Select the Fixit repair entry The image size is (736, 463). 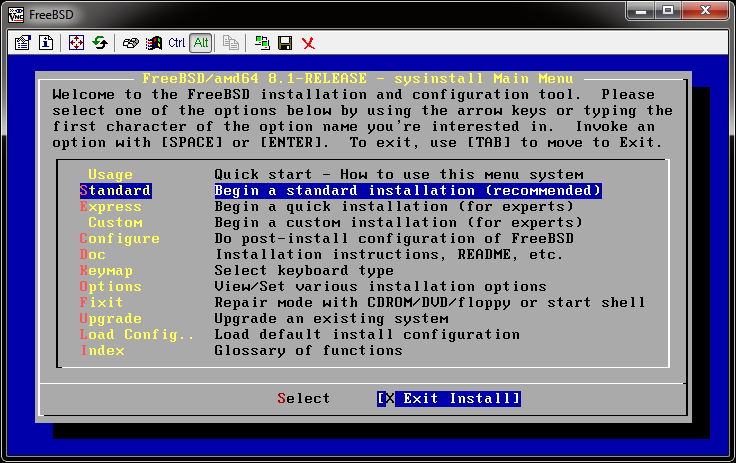point(101,302)
